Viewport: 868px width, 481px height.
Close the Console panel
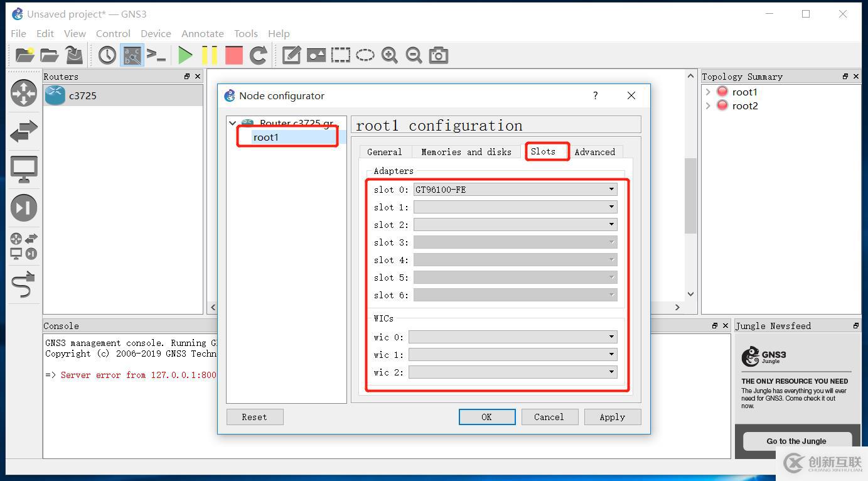(726, 326)
